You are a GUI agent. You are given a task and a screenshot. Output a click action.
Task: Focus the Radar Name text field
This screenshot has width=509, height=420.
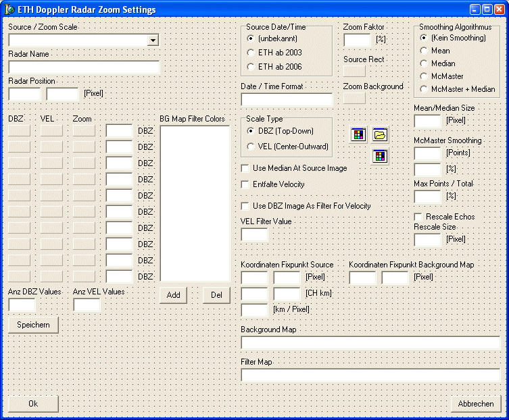click(84, 67)
